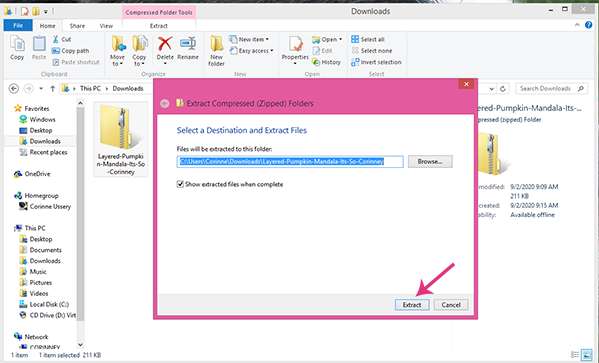Click the Up one level arrow
This screenshot has width=599, height=363.
pos(53,89)
